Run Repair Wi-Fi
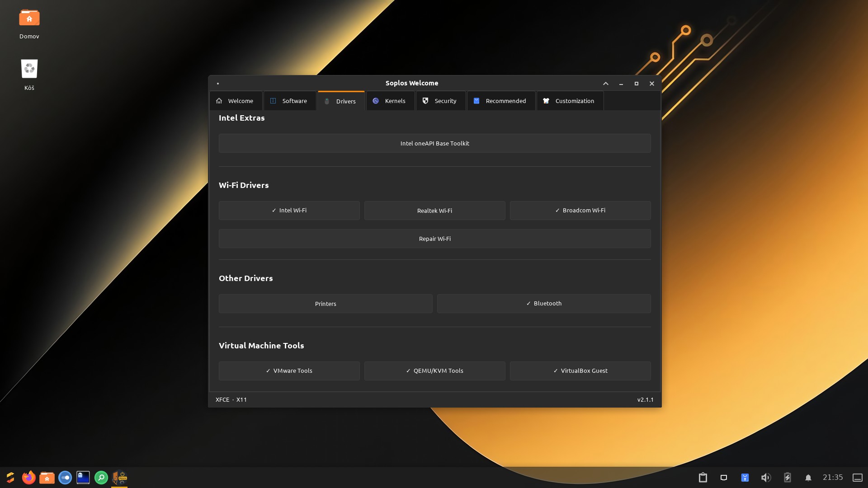 coord(435,239)
